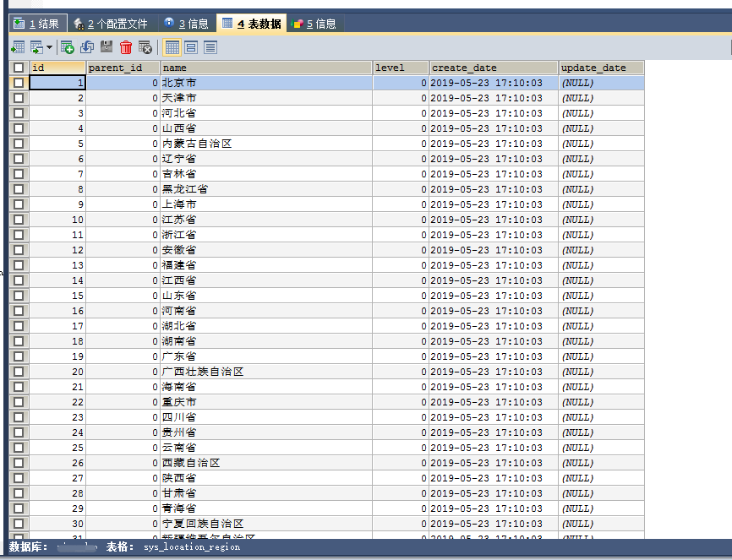The width and height of the screenshot is (732, 560).
Task: Open the export options dropdown arrow
Action: click(50, 46)
